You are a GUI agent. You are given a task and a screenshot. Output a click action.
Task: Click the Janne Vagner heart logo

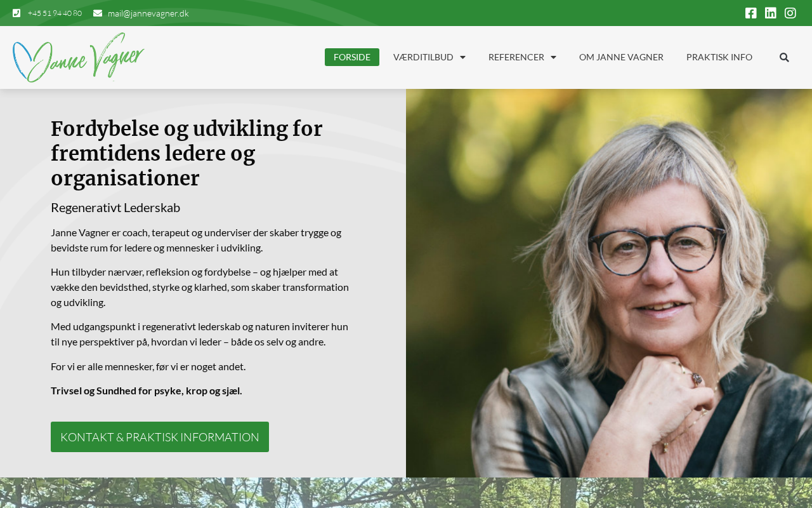click(x=79, y=57)
